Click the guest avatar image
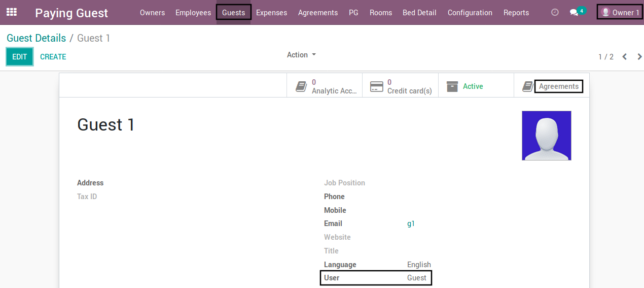Image resolution: width=644 pixels, height=288 pixels. [546, 136]
